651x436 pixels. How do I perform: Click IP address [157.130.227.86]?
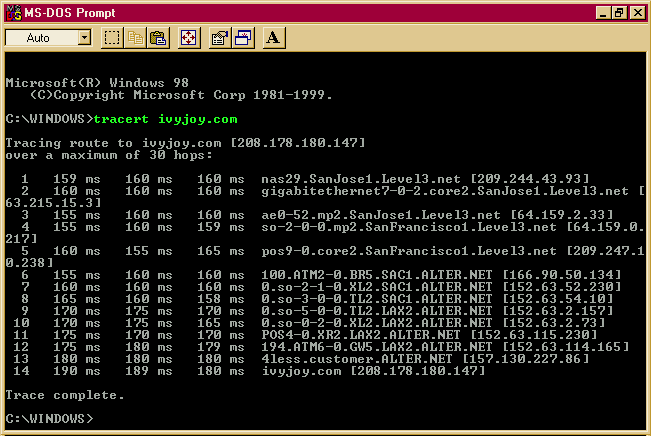click(x=526, y=359)
